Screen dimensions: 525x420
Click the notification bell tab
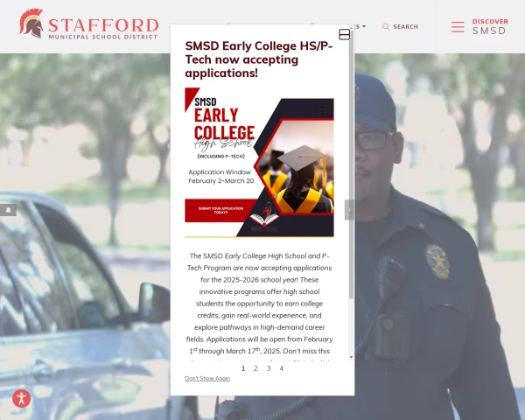(x=9, y=210)
